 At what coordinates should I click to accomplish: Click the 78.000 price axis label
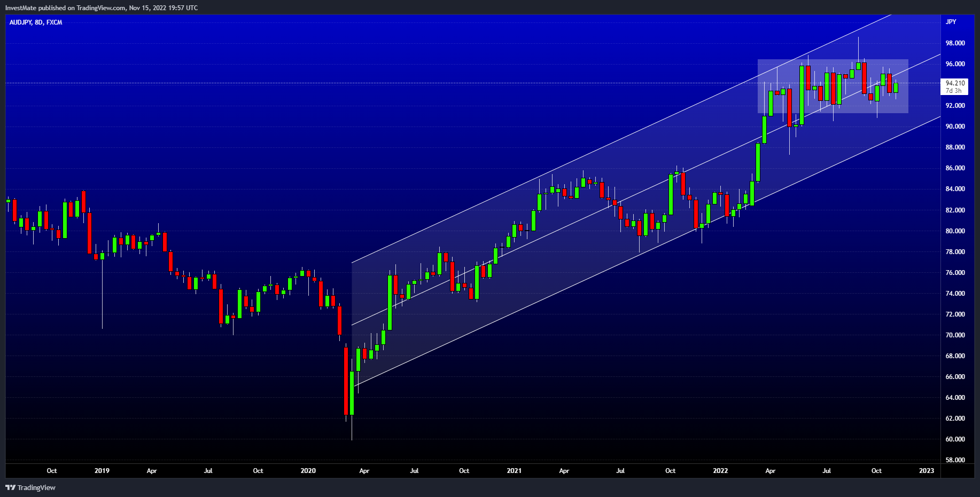955,252
